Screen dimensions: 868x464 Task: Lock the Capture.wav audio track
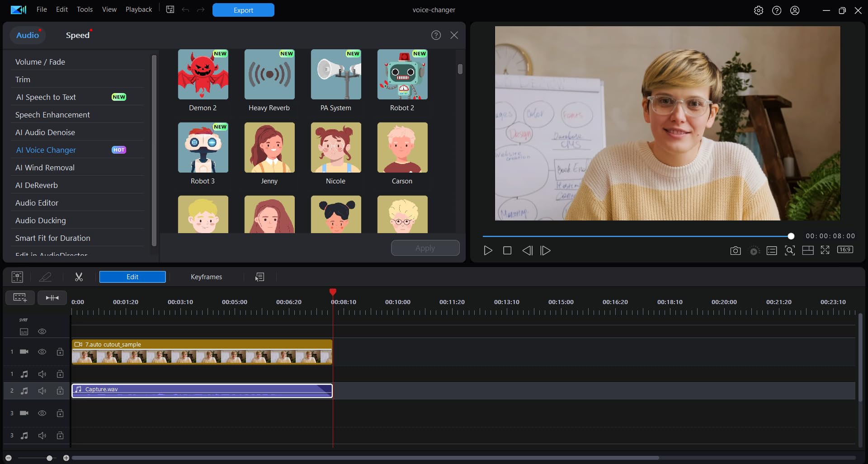point(60,391)
